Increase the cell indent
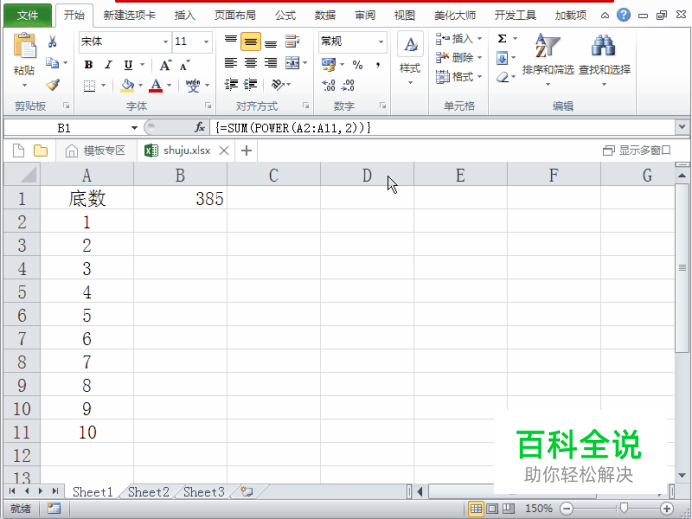The height and width of the screenshot is (519, 692). 250,84
